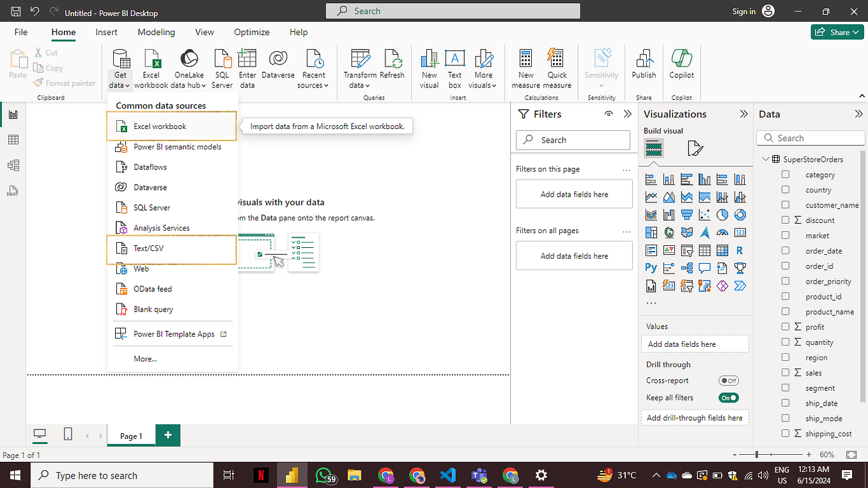The width and height of the screenshot is (868, 488).
Task: Switch to the Modeling ribbon tab
Action: point(156,32)
